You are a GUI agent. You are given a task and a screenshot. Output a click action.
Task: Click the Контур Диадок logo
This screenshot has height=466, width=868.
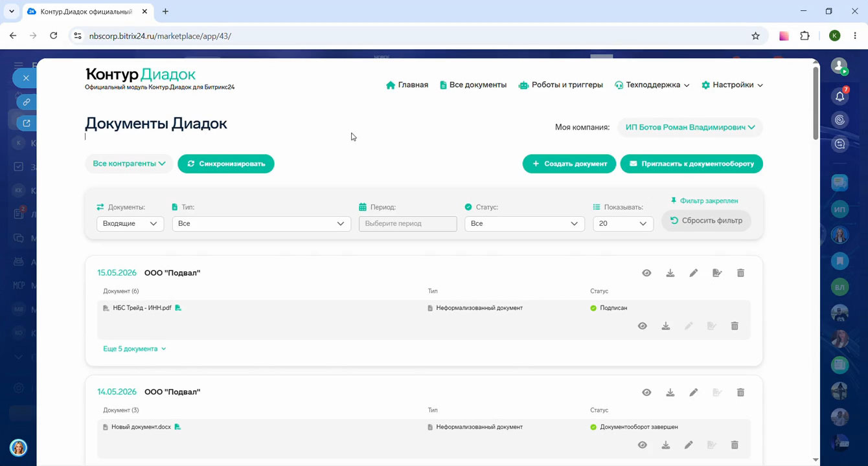[141, 74]
